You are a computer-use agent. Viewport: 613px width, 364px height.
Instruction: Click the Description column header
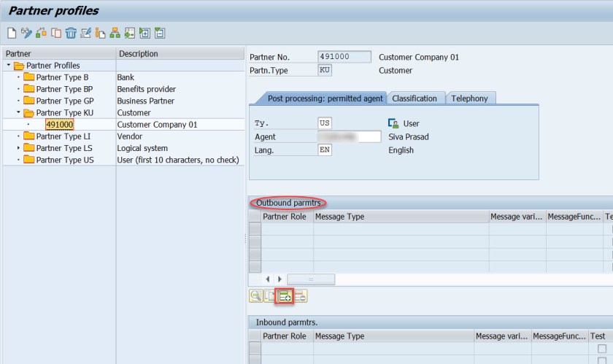click(180, 53)
